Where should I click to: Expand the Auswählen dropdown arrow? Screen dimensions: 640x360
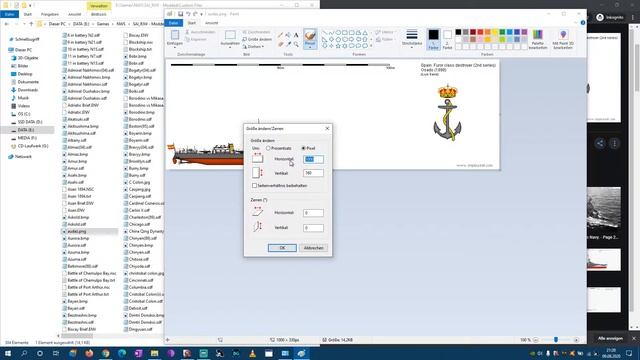tap(230, 47)
